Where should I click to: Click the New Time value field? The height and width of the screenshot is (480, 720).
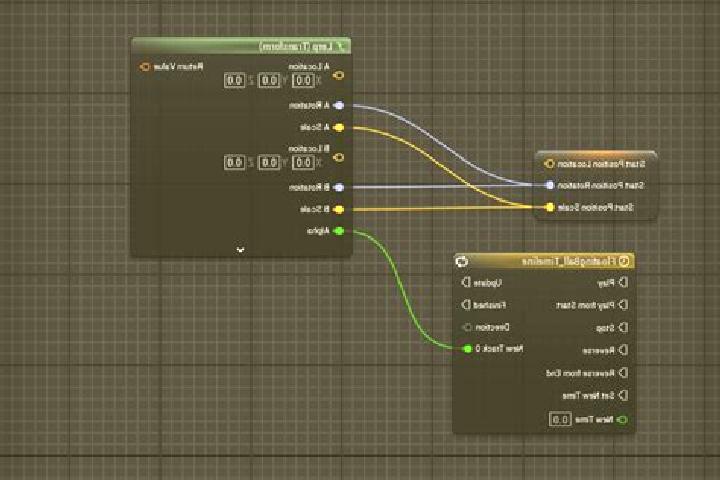point(560,419)
